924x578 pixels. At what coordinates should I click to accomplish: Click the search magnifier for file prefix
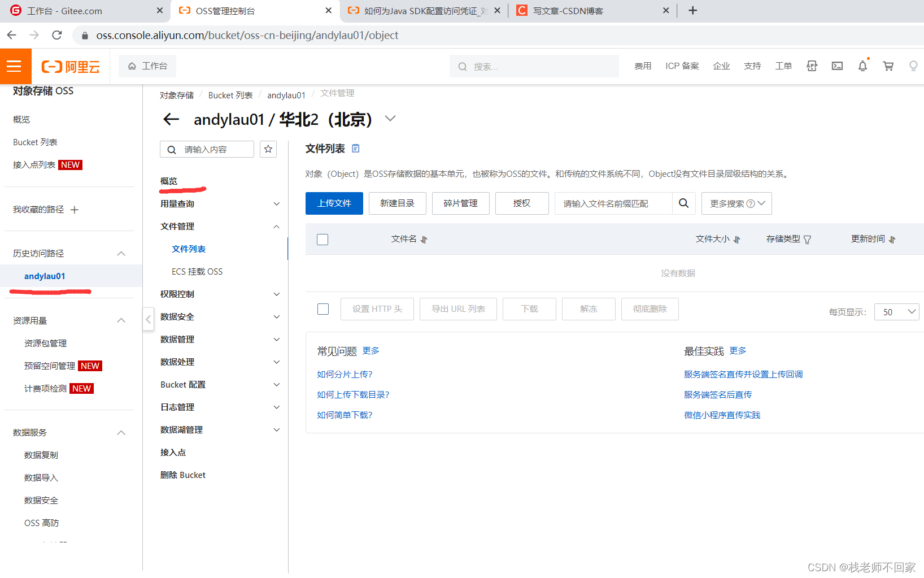[x=683, y=203]
